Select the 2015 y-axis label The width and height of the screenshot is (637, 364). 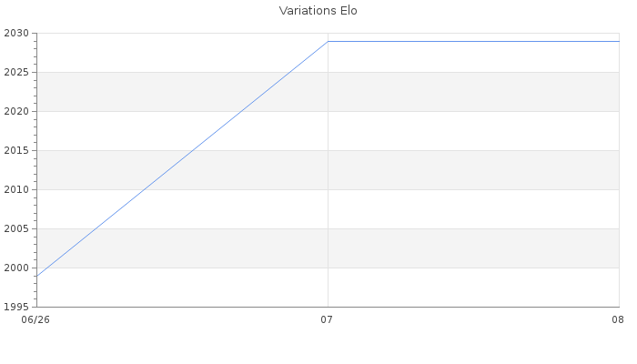pyautogui.click(x=16, y=151)
